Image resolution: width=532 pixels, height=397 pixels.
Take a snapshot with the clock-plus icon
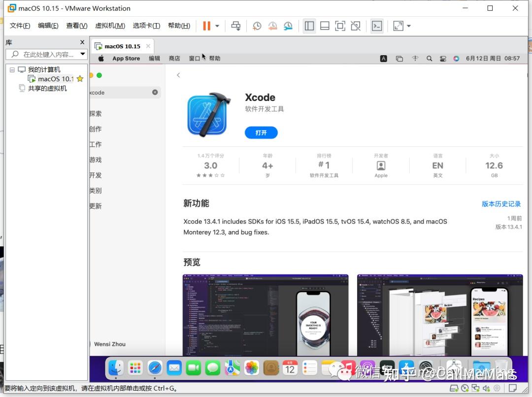point(257,26)
